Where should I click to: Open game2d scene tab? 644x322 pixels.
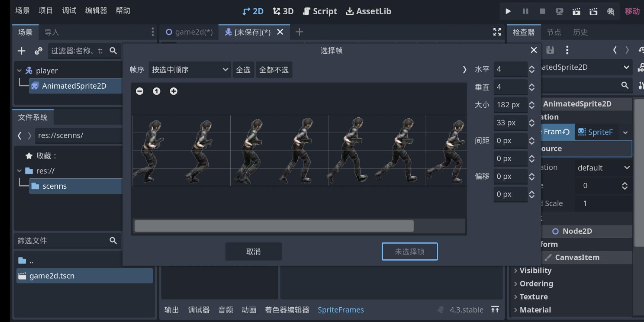click(189, 32)
